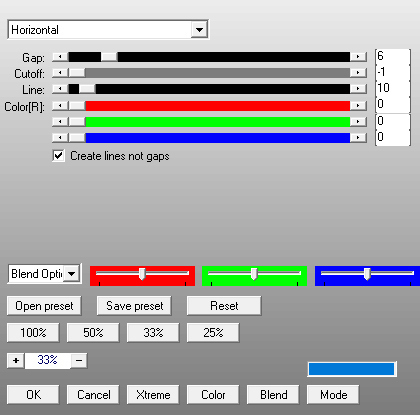Click the Cutoff slider right arrow
The image size is (420, 415).
click(x=358, y=73)
